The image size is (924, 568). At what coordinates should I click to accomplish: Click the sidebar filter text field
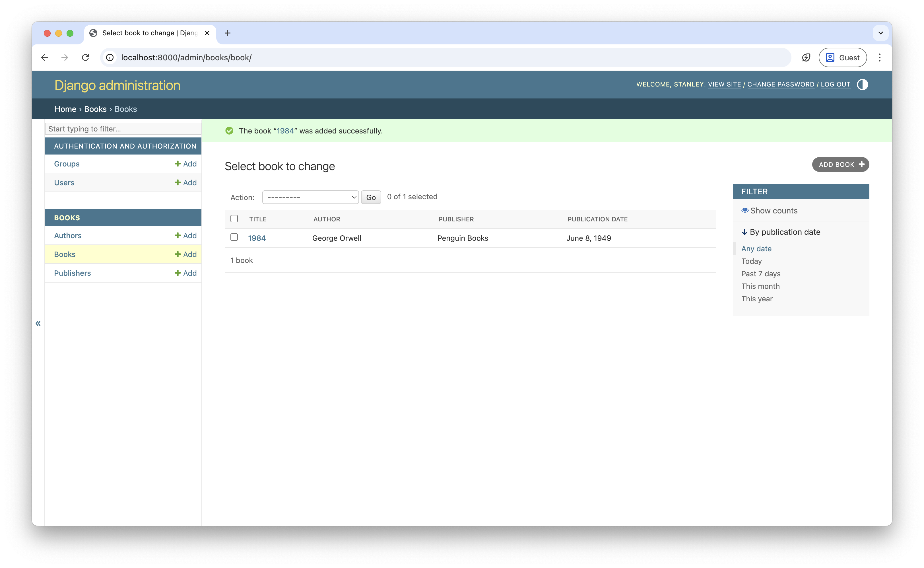click(x=123, y=129)
